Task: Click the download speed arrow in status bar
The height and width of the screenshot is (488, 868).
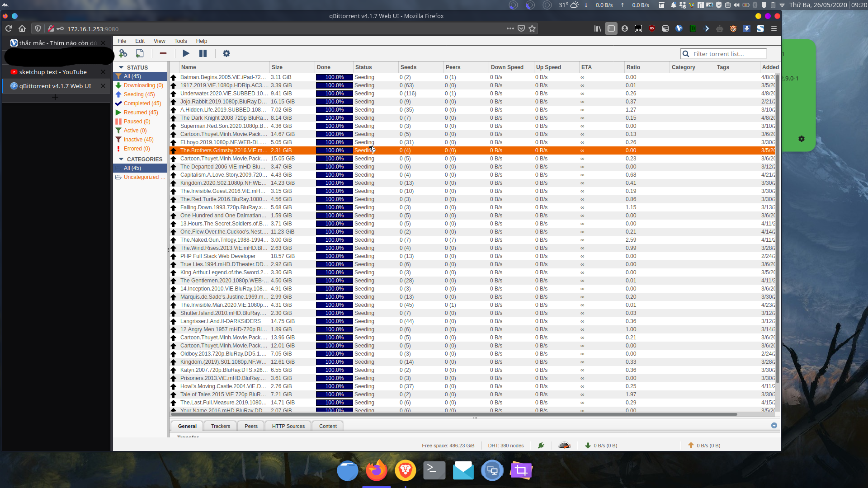Action: (588, 446)
